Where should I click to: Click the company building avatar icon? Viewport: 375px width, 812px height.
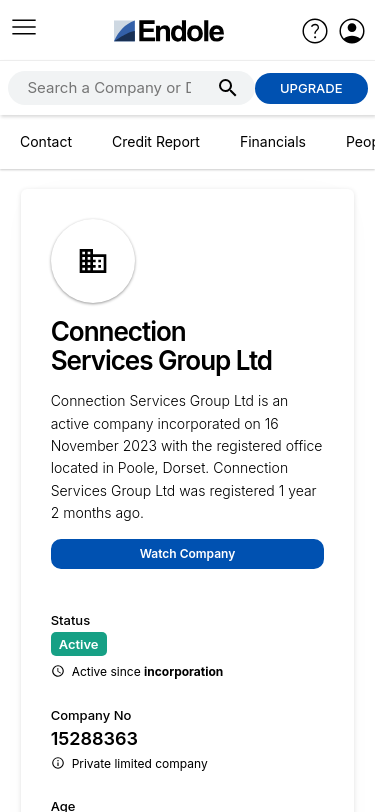tap(93, 261)
